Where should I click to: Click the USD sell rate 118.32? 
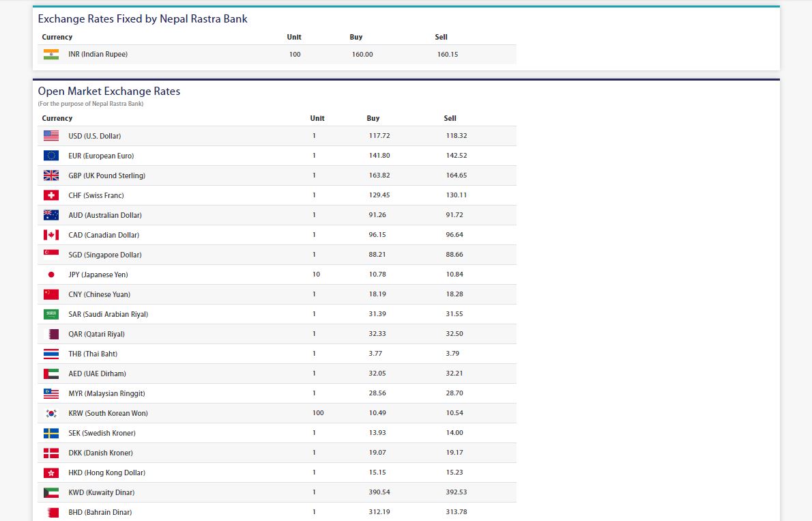(x=456, y=136)
